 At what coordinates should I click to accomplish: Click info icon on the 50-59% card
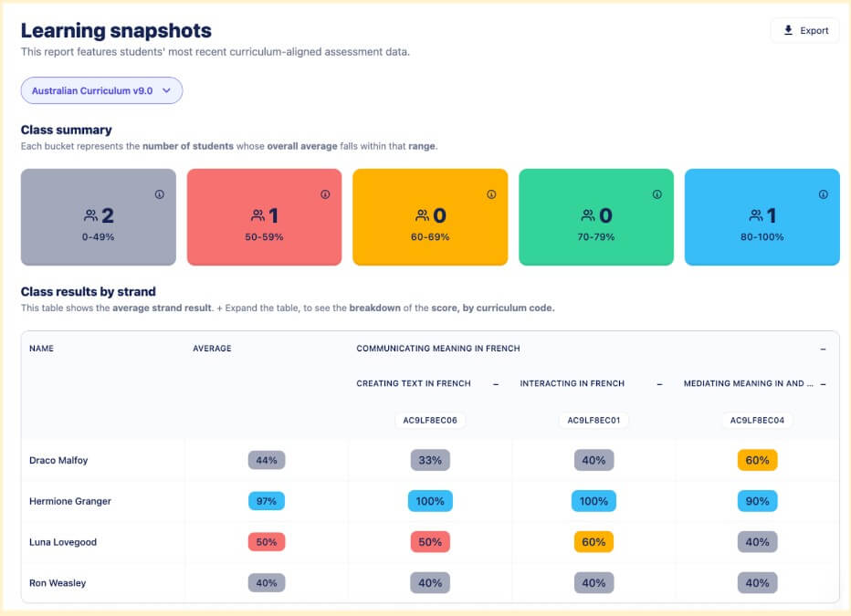325,194
